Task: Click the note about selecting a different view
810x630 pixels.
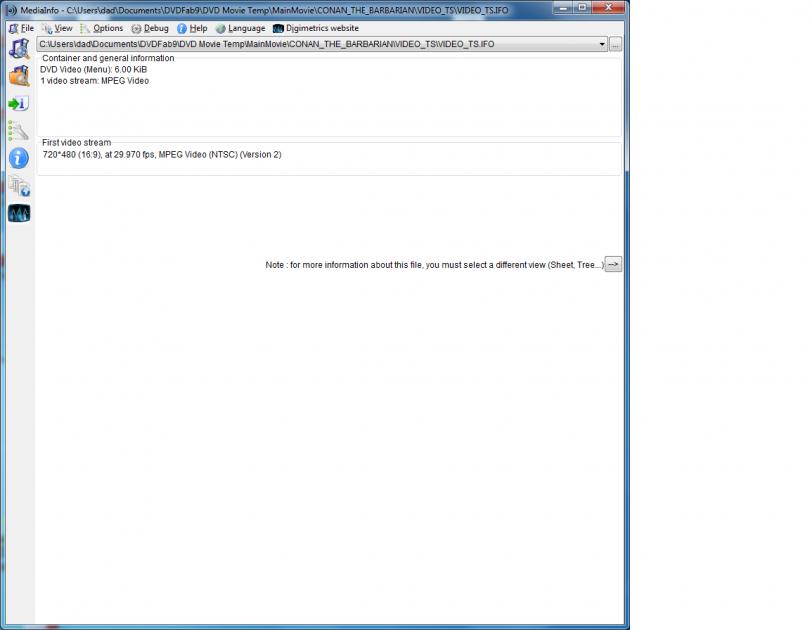Action: pos(434,265)
